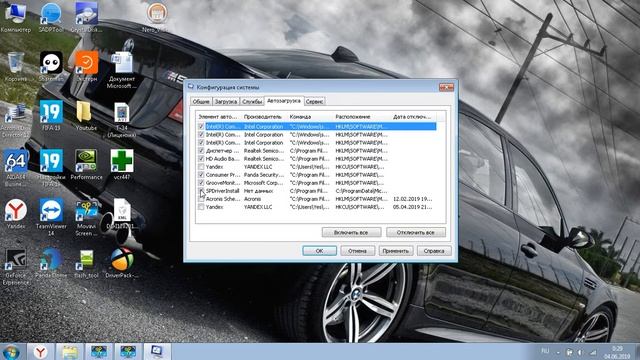Open the Компьютер desktop icon
The image size is (640, 360).
16,17
